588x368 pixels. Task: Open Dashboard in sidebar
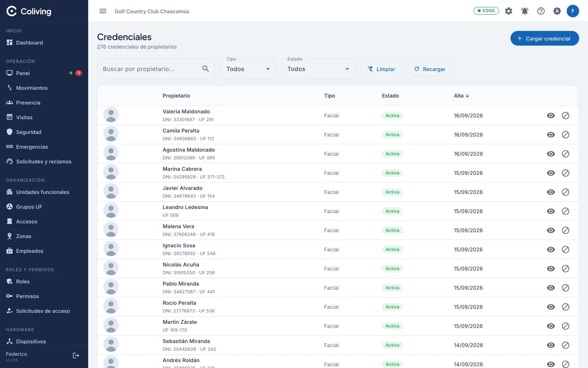pos(44,43)
